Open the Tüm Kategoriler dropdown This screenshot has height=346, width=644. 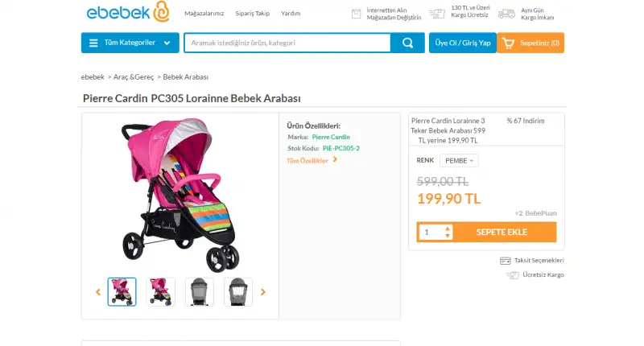pyautogui.click(x=130, y=43)
